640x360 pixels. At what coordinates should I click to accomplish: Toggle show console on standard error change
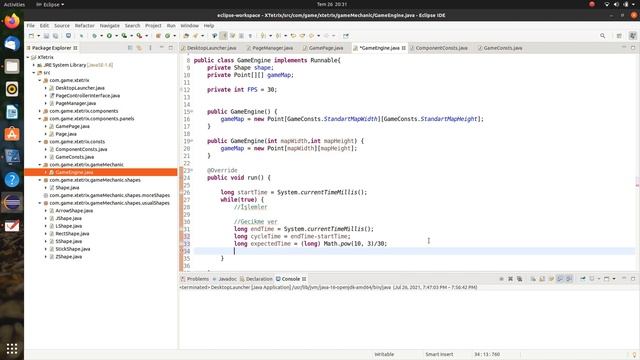click(569, 279)
